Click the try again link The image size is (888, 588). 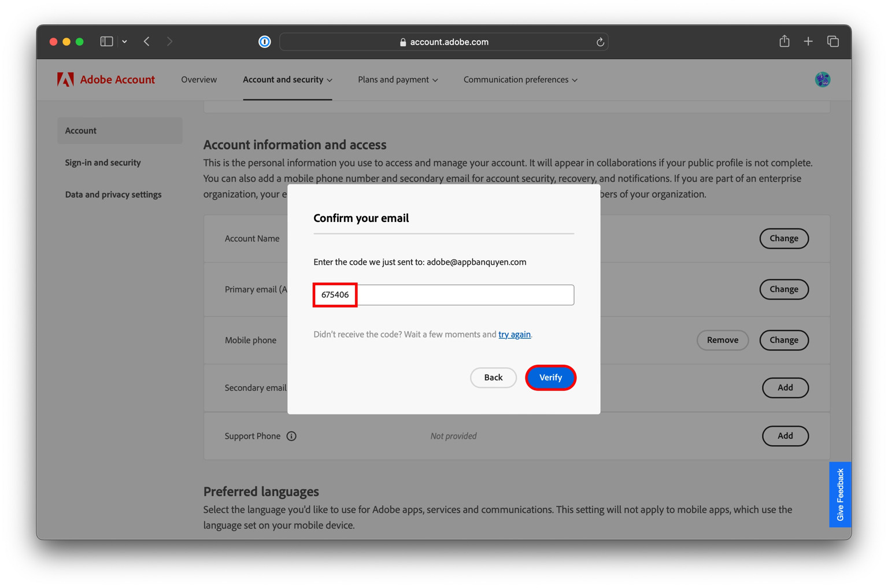pos(514,334)
